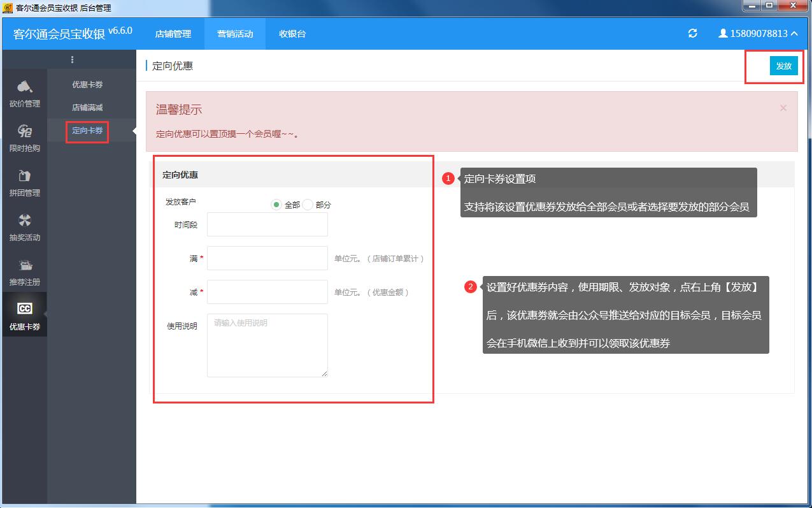This screenshot has height=508, width=812.
Task: Click the 定向优惠 page heading
Action: click(x=173, y=66)
